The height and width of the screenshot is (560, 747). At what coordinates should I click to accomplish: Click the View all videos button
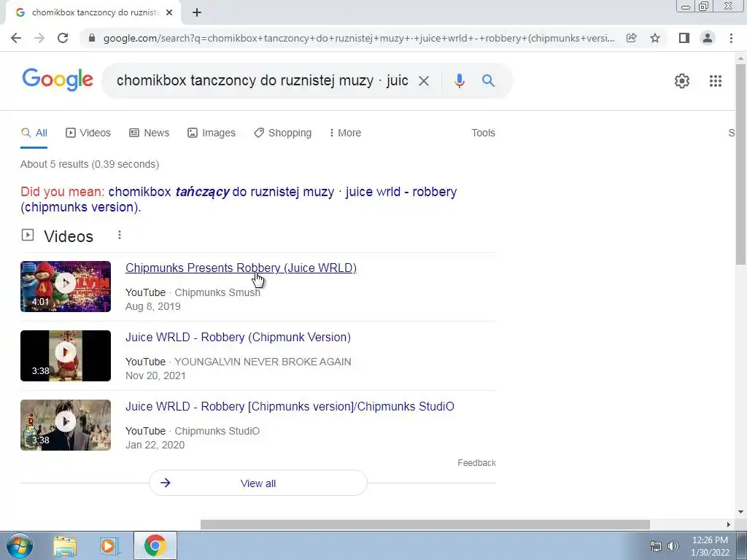tap(258, 483)
